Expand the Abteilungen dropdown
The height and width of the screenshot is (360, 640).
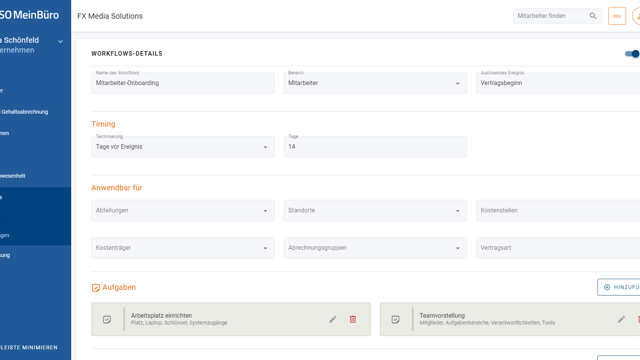[x=183, y=210]
